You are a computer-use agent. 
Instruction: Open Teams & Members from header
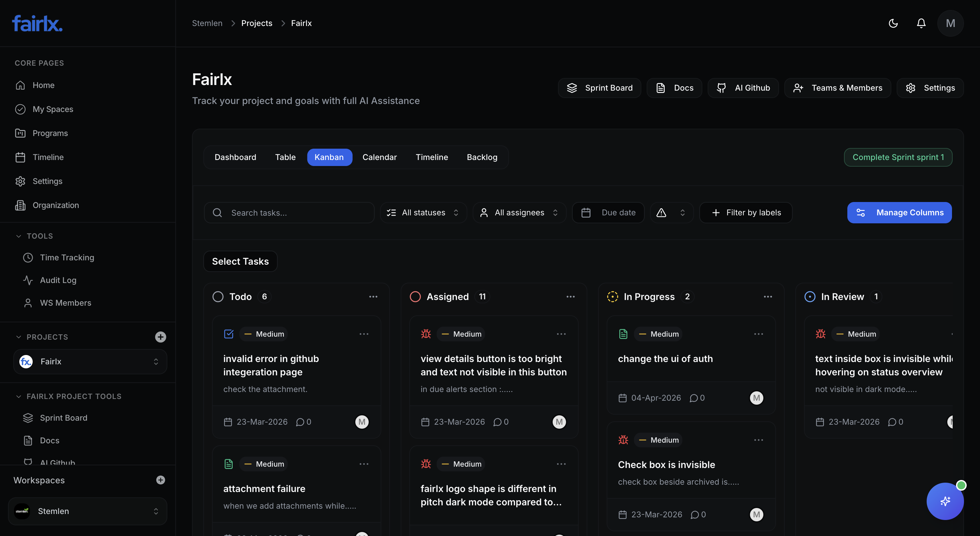click(x=838, y=88)
